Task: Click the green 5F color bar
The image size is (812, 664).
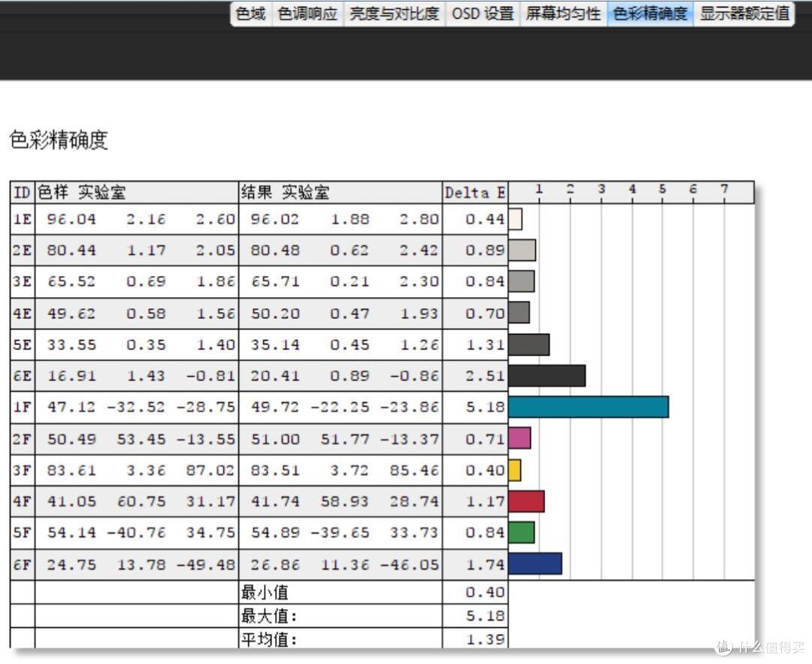Action: click(522, 532)
